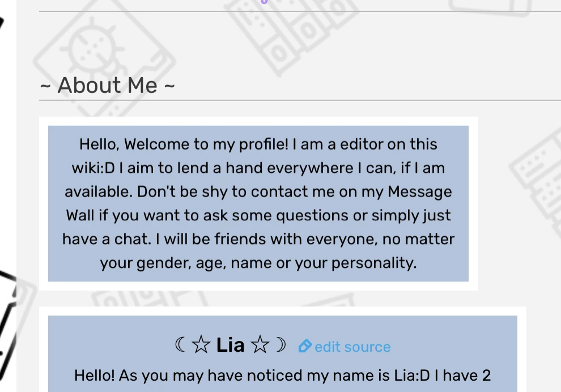Click the left crescent moon symbol
This screenshot has height=392, width=561.
[x=180, y=344]
